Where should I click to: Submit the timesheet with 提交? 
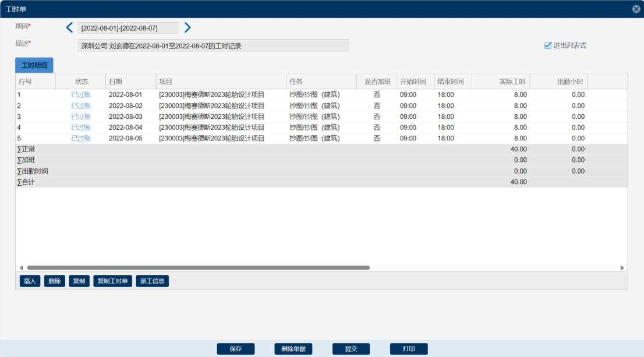click(x=351, y=349)
